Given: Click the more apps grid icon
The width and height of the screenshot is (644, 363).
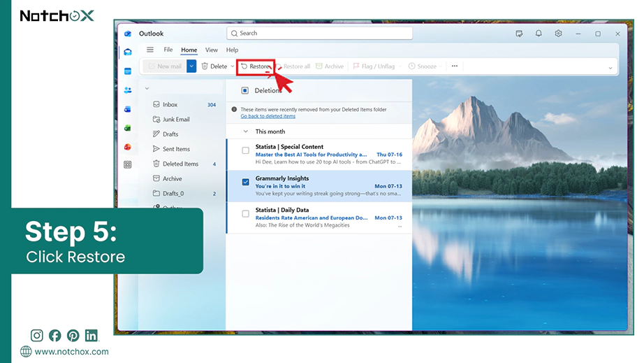Looking at the screenshot, I should (128, 165).
